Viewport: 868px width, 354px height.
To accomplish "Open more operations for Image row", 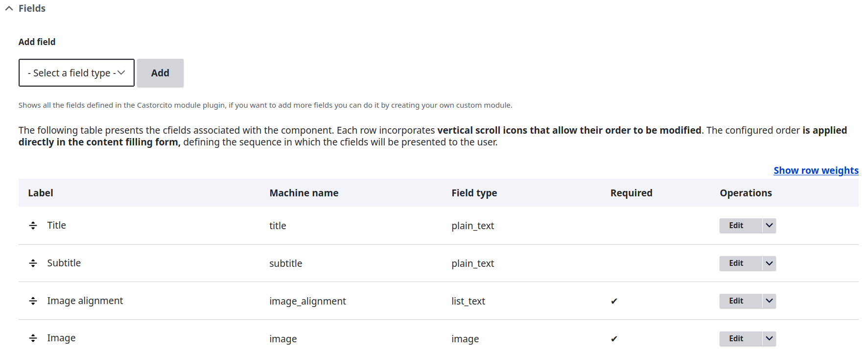I will [x=769, y=339].
